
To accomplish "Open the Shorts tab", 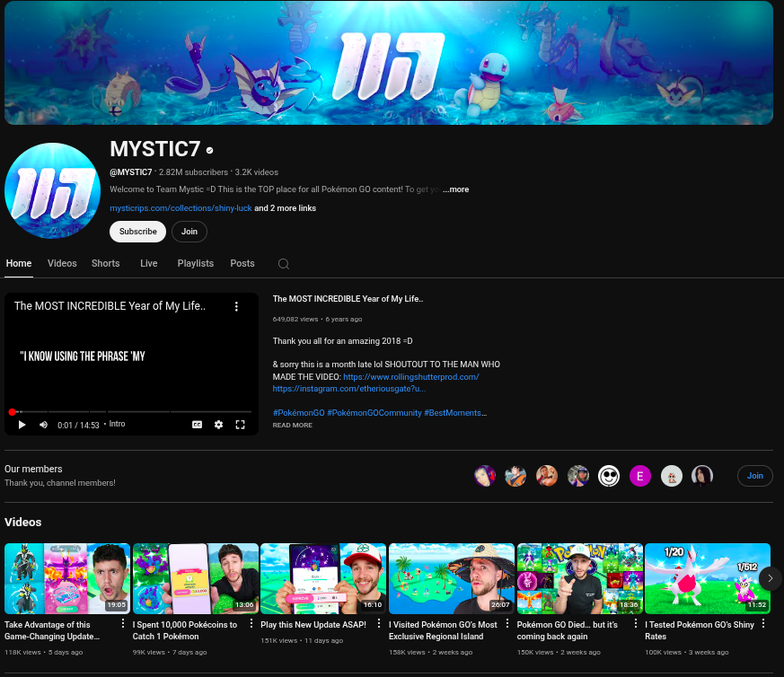I will click(105, 263).
